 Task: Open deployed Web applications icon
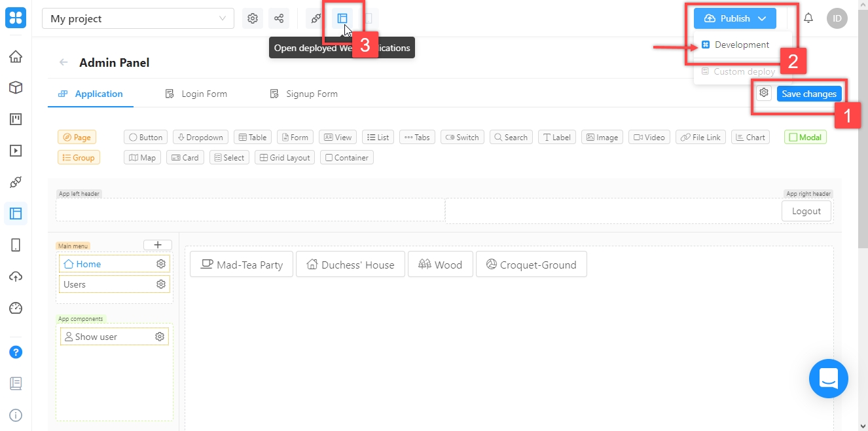pyautogui.click(x=342, y=18)
